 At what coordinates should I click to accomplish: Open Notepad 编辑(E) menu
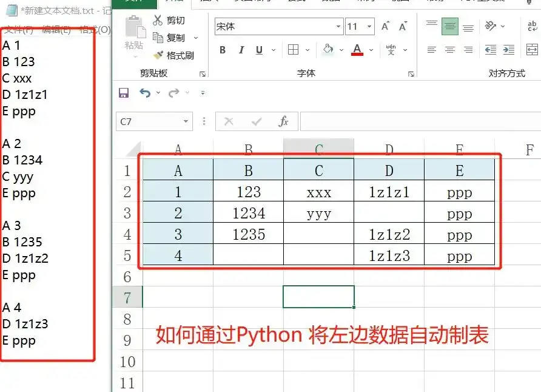point(56,30)
